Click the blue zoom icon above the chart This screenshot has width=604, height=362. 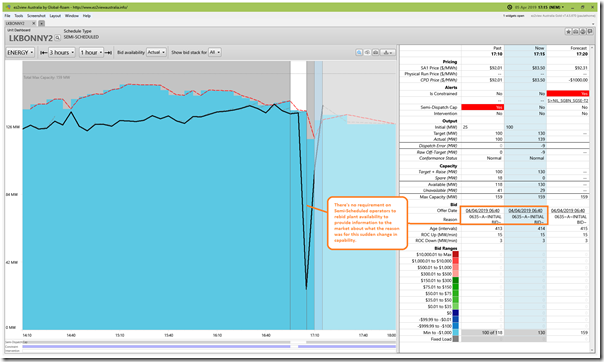click(x=359, y=52)
